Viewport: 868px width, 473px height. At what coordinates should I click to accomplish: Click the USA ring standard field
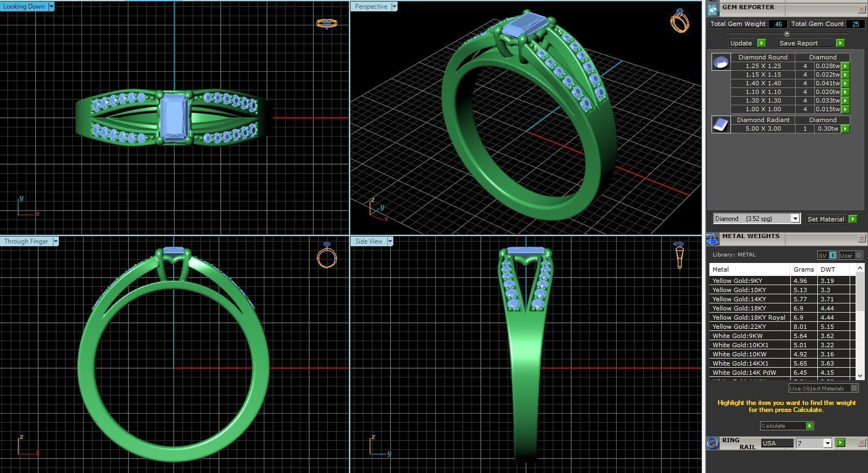(x=777, y=443)
